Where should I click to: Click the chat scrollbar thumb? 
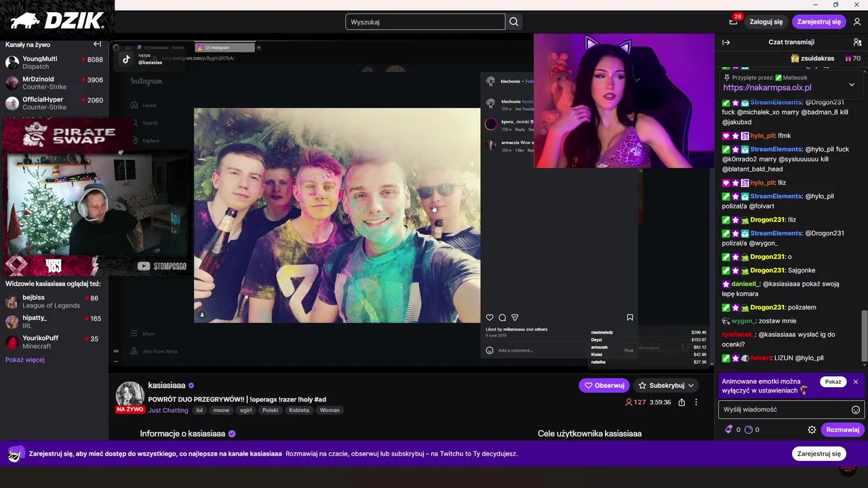[864, 337]
